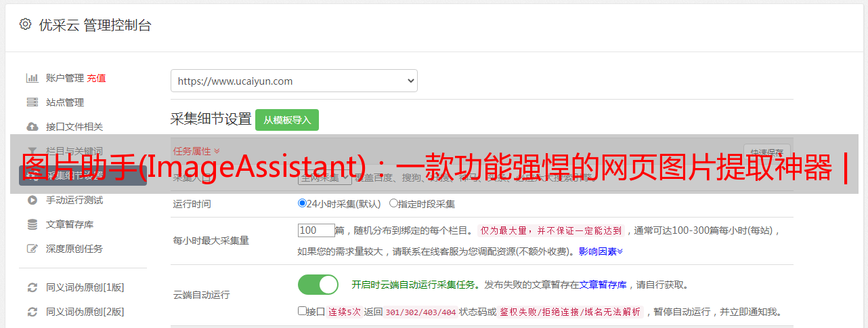Click the 采集细节设置 heading
Image resolution: width=868 pixels, height=328 pixels.
point(211,119)
